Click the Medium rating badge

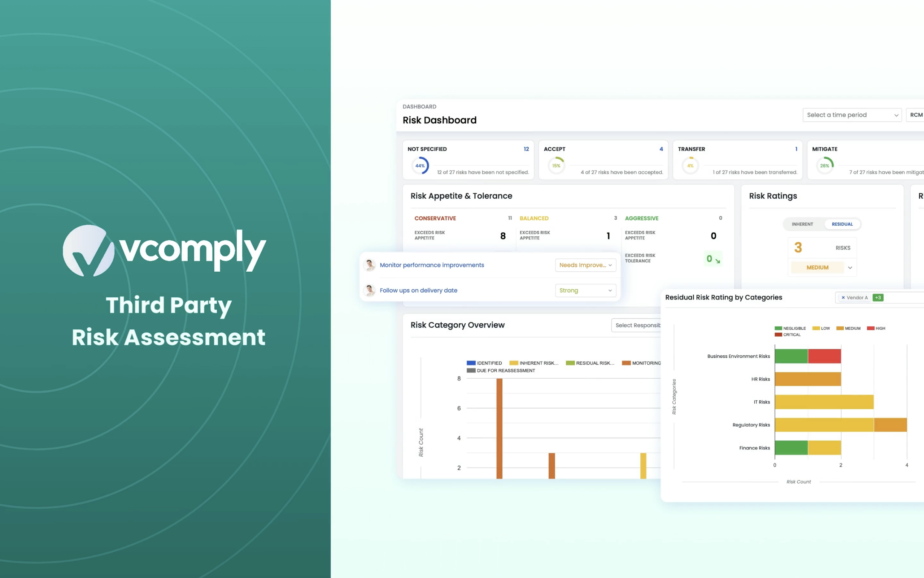point(818,268)
